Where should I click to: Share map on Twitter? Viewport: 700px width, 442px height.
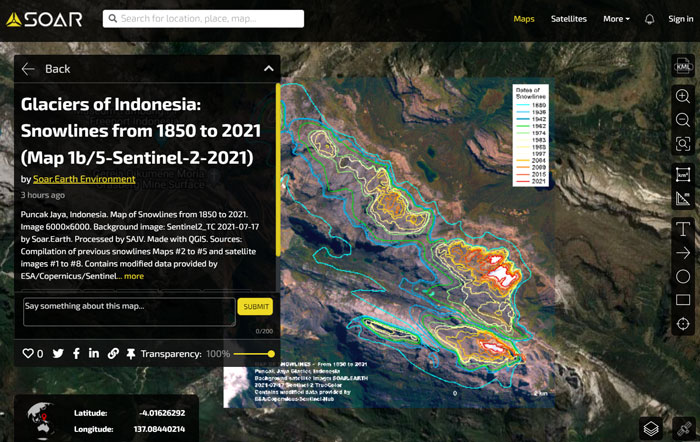coord(58,354)
